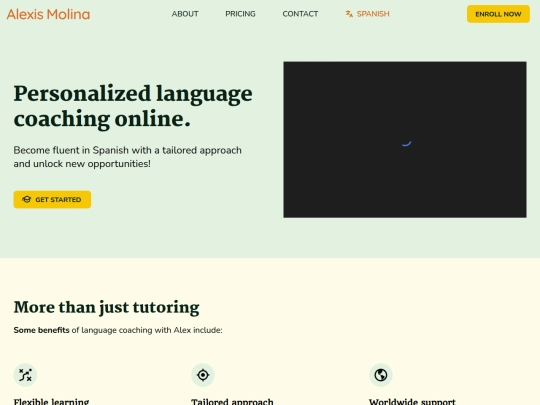Click the loading video player
Viewport: 540px width, 405px height.
[x=405, y=139]
